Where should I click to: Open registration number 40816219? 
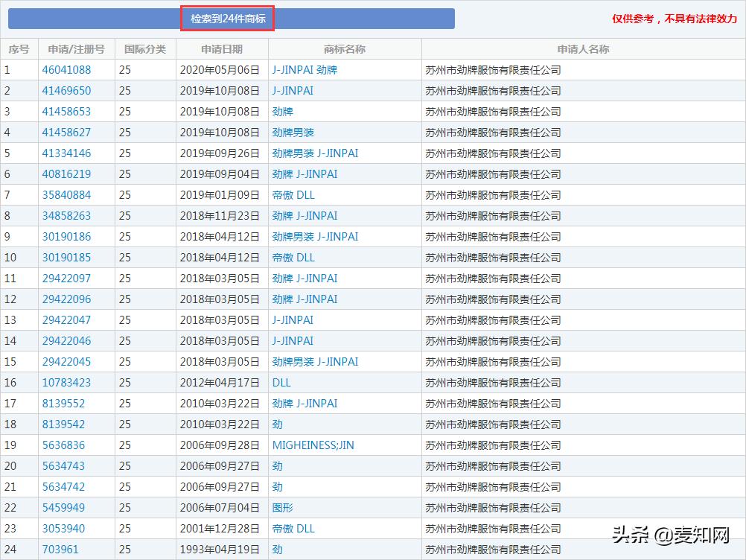pyautogui.click(x=66, y=174)
